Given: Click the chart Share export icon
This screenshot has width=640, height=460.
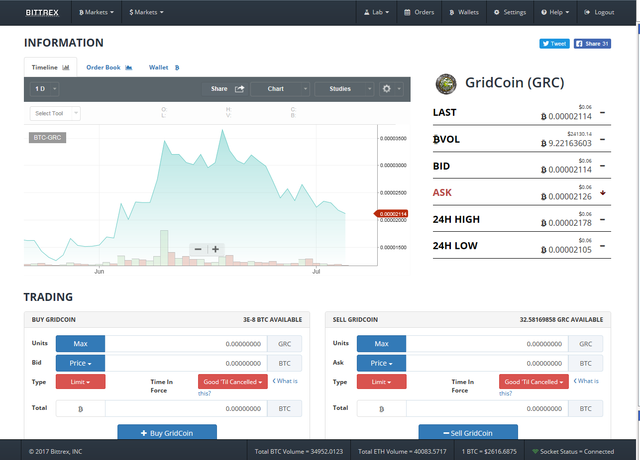Looking at the screenshot, I should pos(240,89).
